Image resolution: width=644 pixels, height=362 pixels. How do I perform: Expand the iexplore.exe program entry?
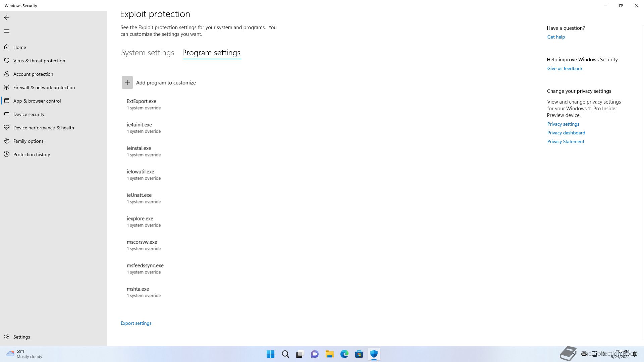(x=144, y=222)
